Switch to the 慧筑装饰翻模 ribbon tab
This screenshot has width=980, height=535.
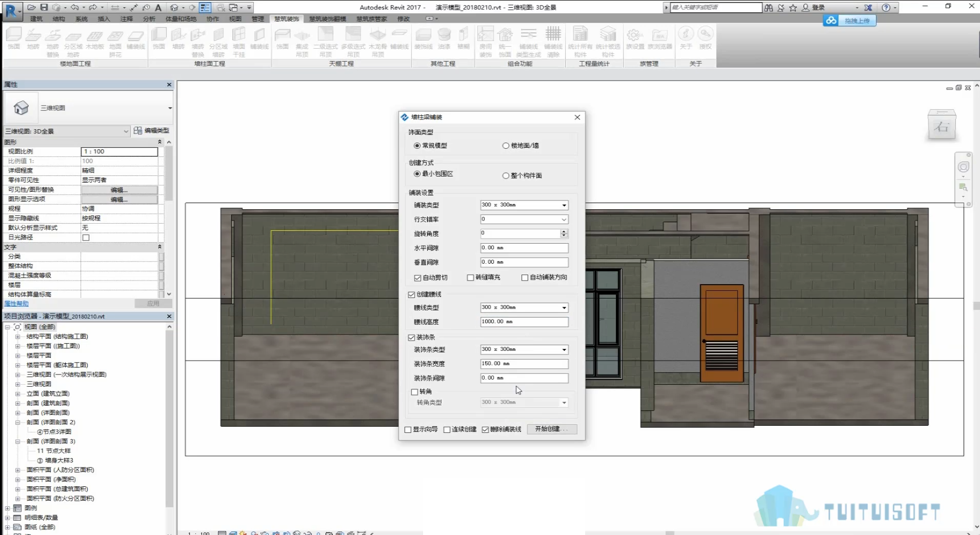[x=328, y=19]
